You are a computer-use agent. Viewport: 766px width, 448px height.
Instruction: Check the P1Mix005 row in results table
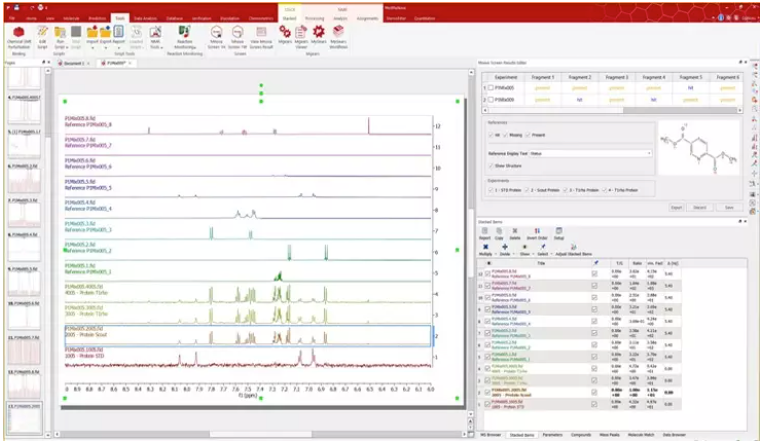[x=489, y=88]
